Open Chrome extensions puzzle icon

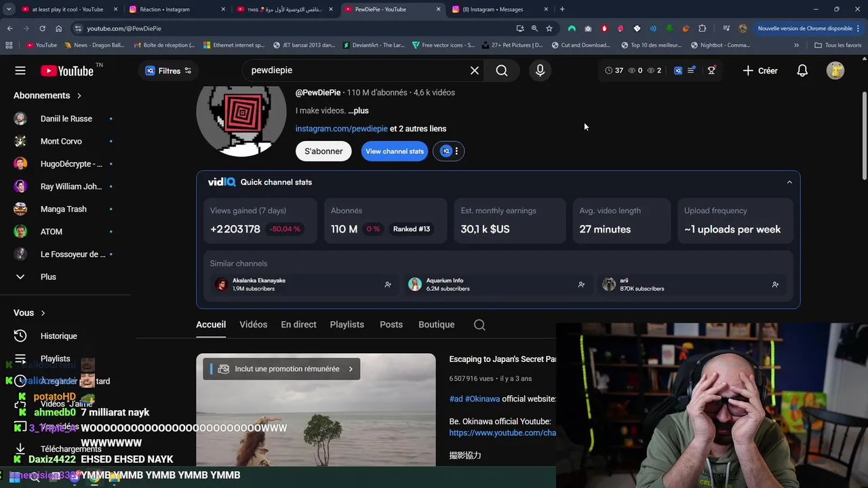[x=702, y=28]
